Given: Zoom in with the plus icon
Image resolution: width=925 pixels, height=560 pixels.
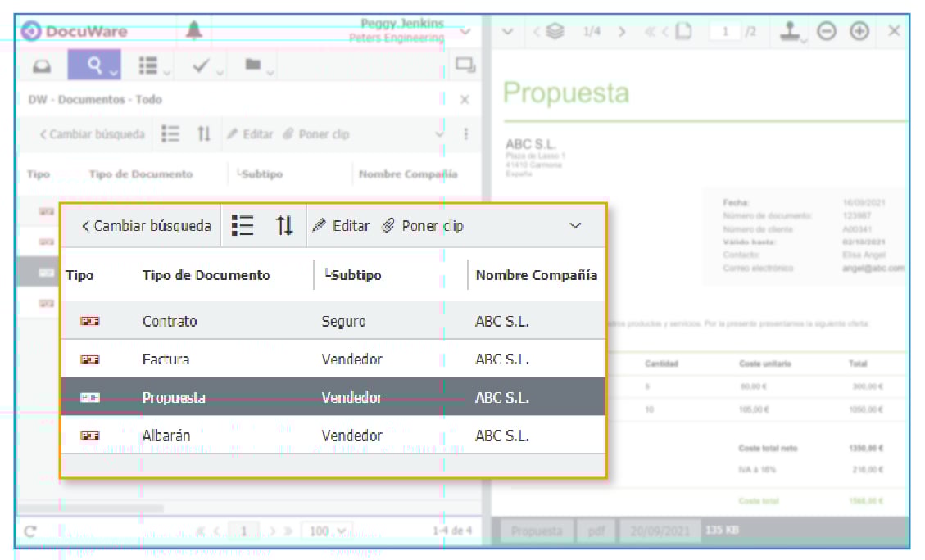Looking at the screenshot, I should click(x=859, y=31).
